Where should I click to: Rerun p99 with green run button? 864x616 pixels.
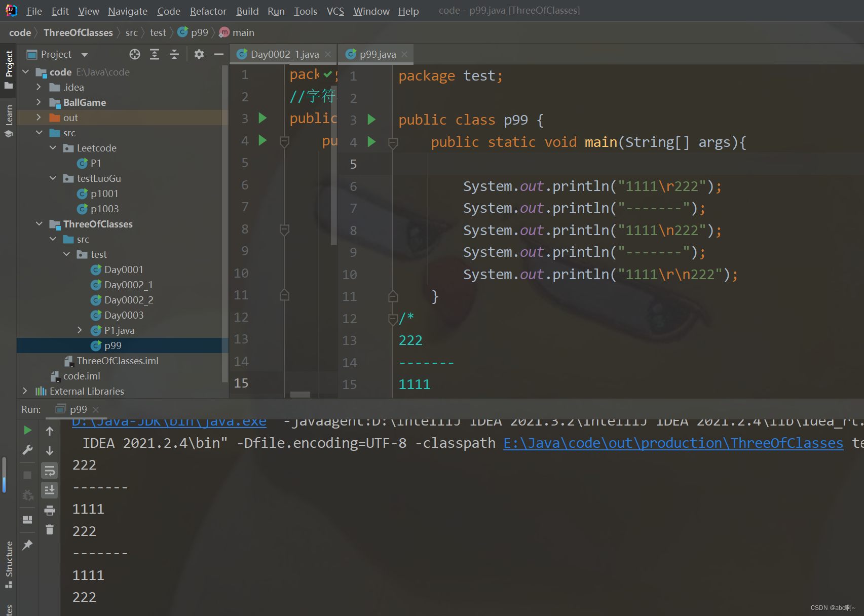coord(28,430)
